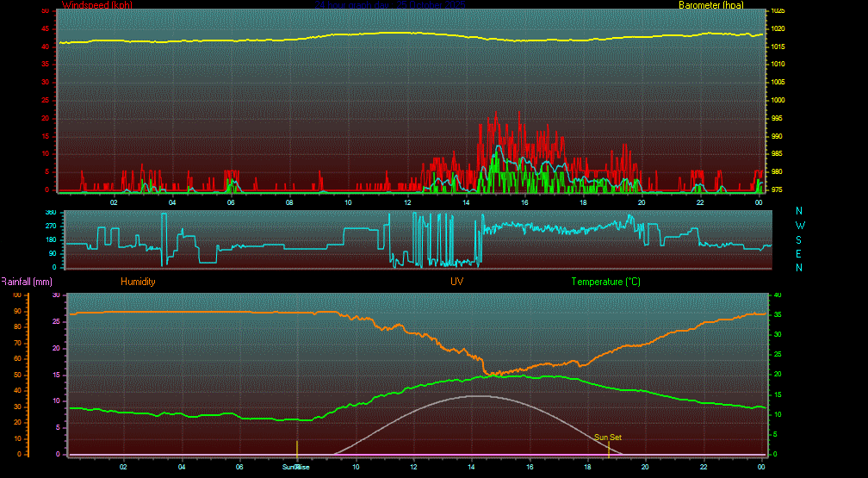Image resolution: width=868 pixels, height=478 pixels.
Task: Click the 40 value on temperature scale
Action: pyautogui.click(x=776, y=295)
